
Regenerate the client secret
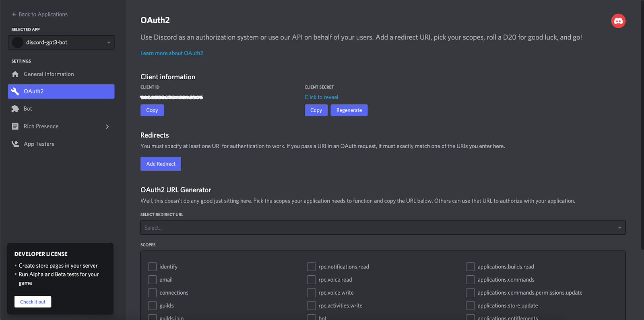[x=349, y=110]
